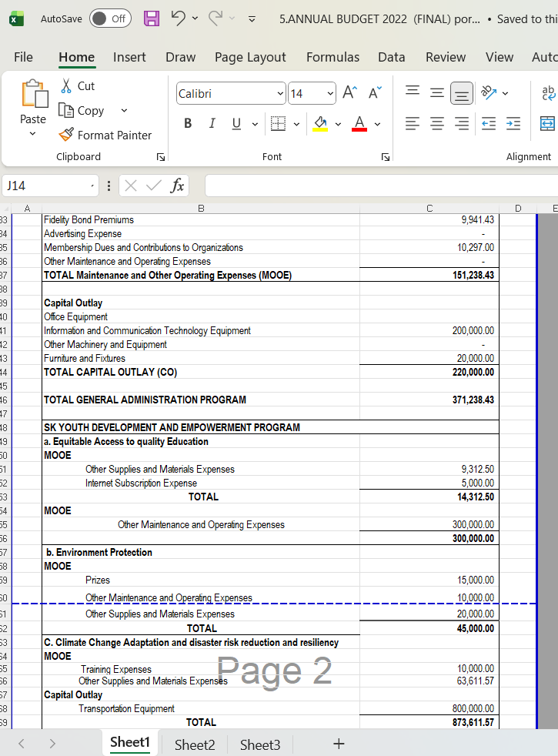The width and height of the screenshot is (558, 756).
Task: Apply cell borders
Action: [278, 123]
